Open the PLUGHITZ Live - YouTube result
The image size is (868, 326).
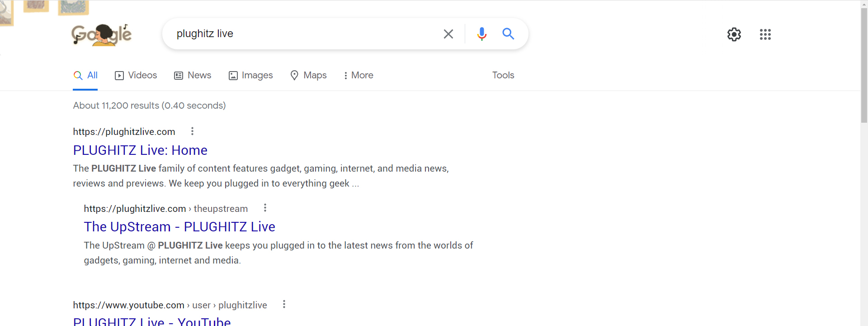click(x=152, y=321)
